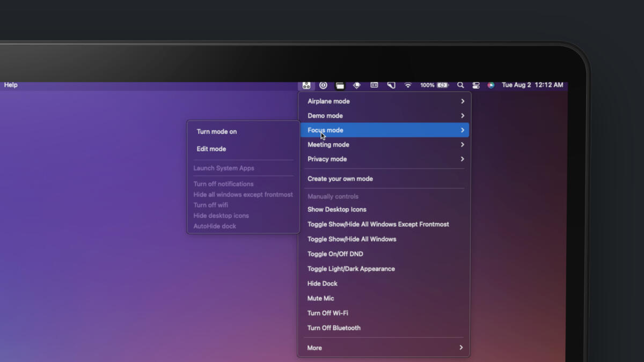The image size is (644, 362).
Task: Expand the Airplane mode submenu arrow
Action: [x=462, y=101]
